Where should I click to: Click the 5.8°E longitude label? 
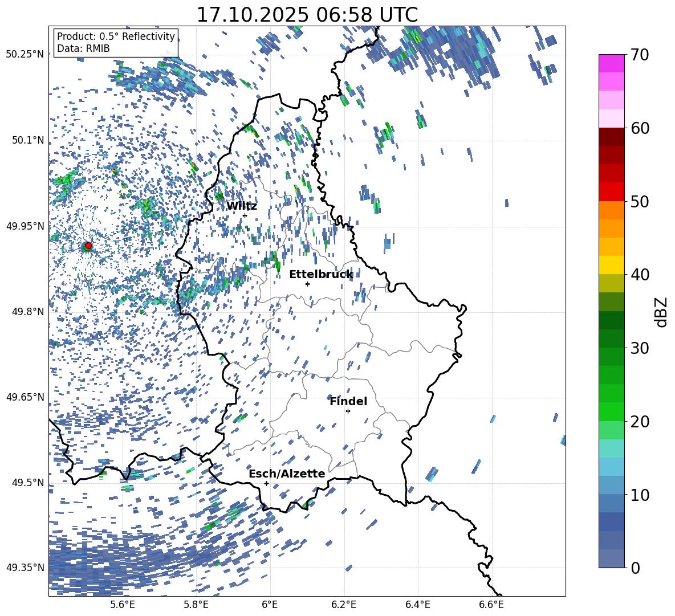[x=196, y=605]
